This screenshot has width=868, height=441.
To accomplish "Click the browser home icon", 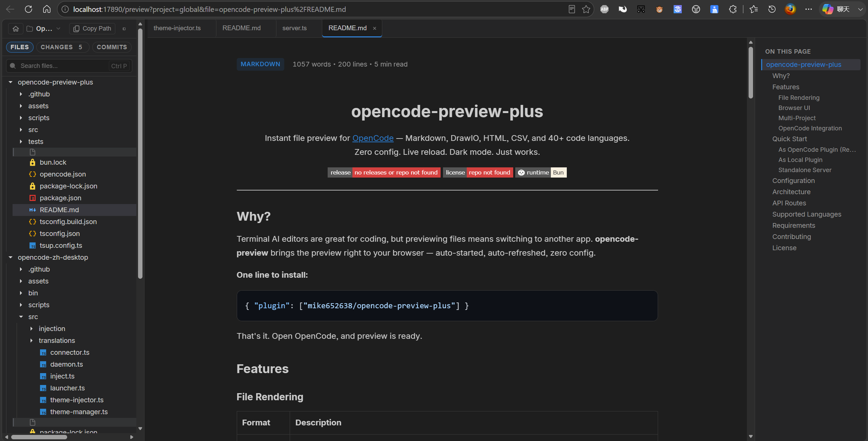I will click(47, 9).
